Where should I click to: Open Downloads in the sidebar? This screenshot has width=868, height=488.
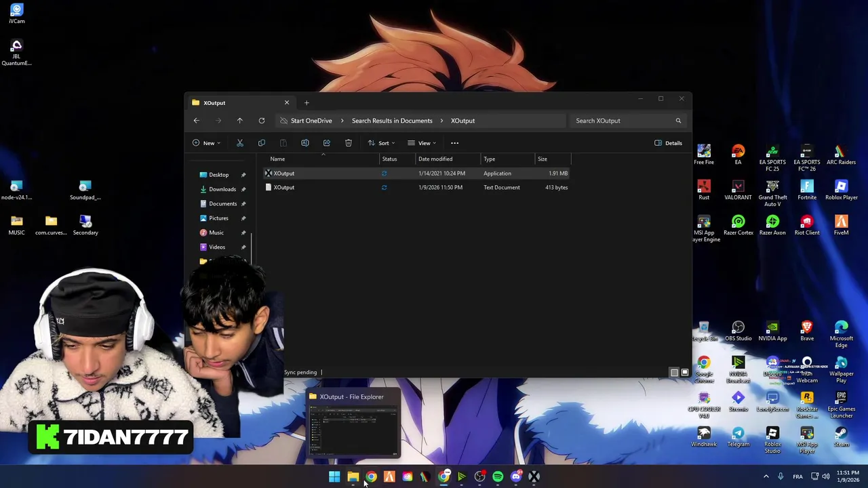click(222, 190)
